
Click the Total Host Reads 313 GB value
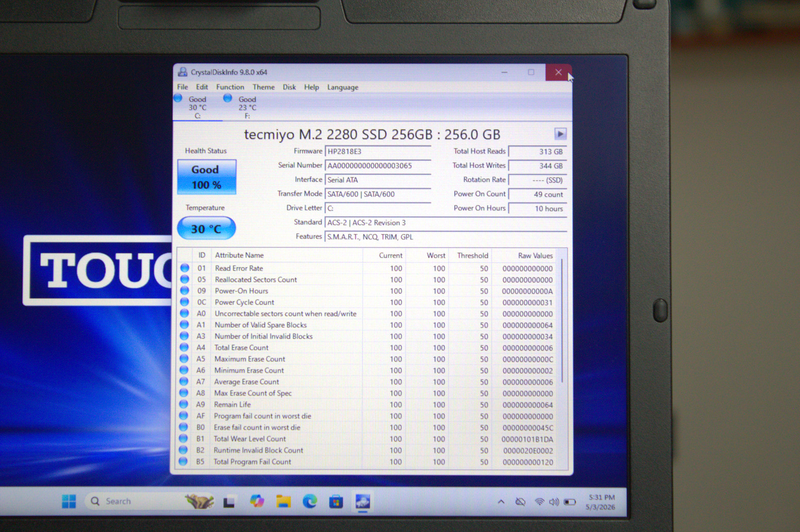pos(538,151)
